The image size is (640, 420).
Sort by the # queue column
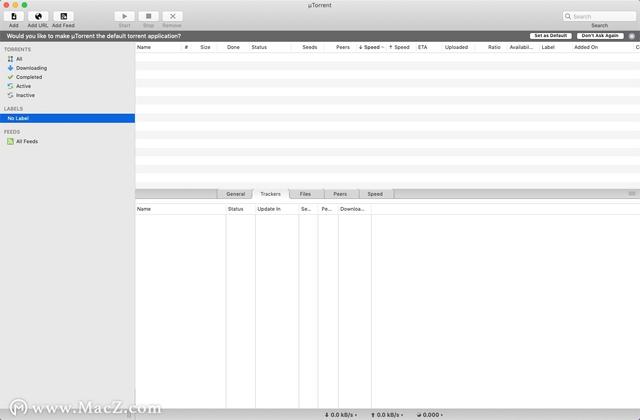click(x=187, y=47)
